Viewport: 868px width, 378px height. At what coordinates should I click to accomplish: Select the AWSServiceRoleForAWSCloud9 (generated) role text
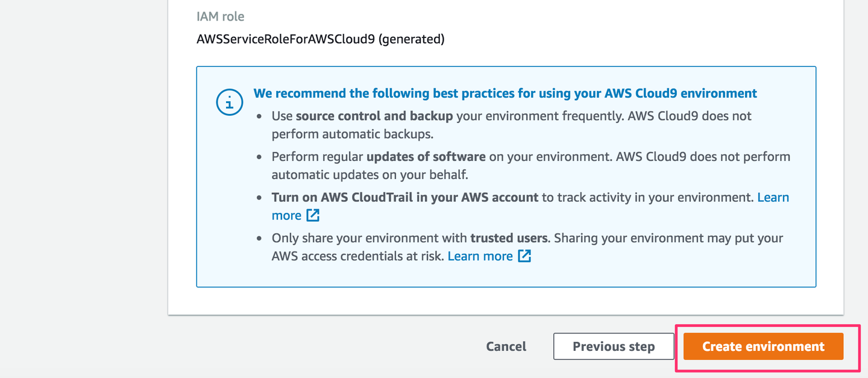[x=320, y=39]
